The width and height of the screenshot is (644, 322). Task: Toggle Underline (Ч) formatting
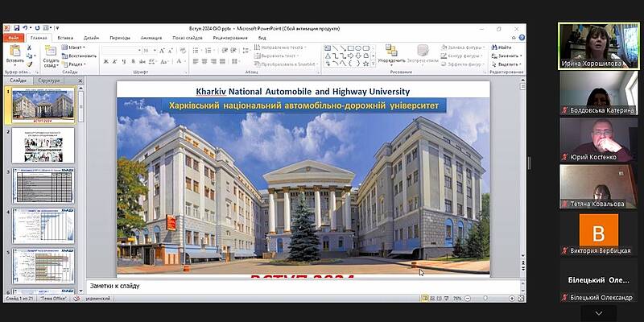[124, 61]
